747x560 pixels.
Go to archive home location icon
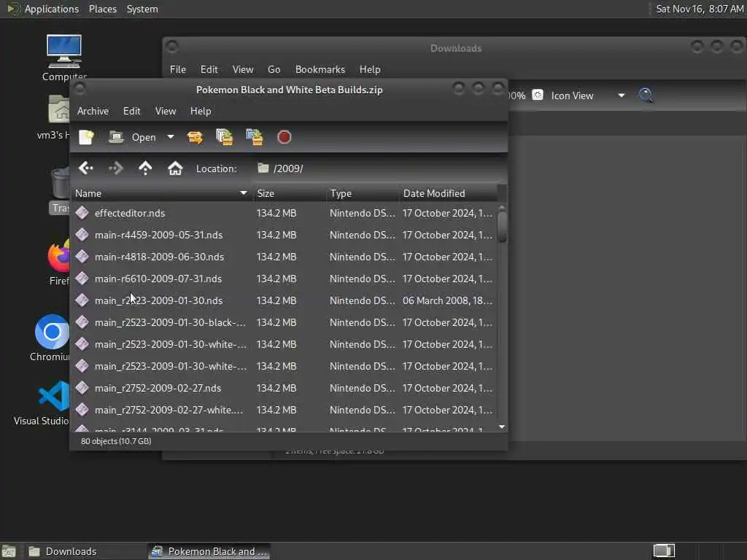pyautogui.click(x=175, y=168)
